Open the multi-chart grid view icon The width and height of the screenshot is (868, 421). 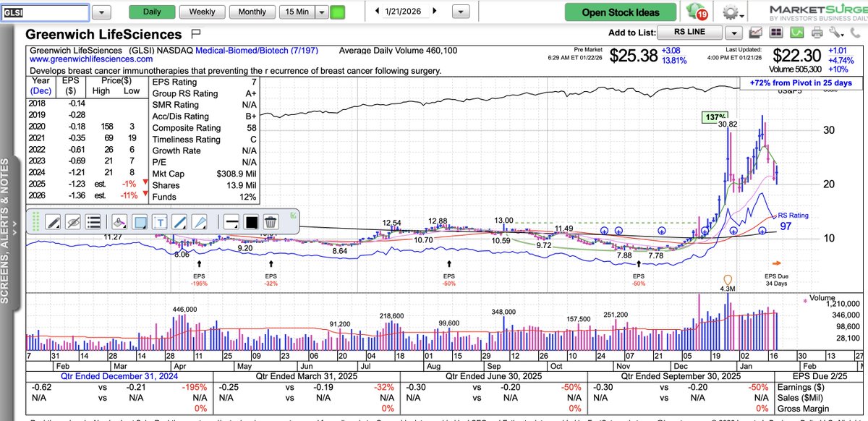[x=776, y=33]
